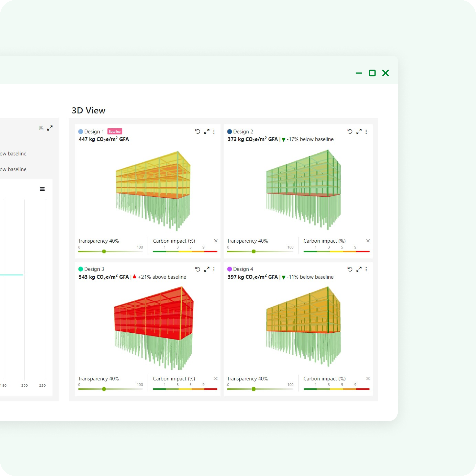Click the '200' chart axis label
Viewport: 476px width, 476px height.
coord(25,385)
